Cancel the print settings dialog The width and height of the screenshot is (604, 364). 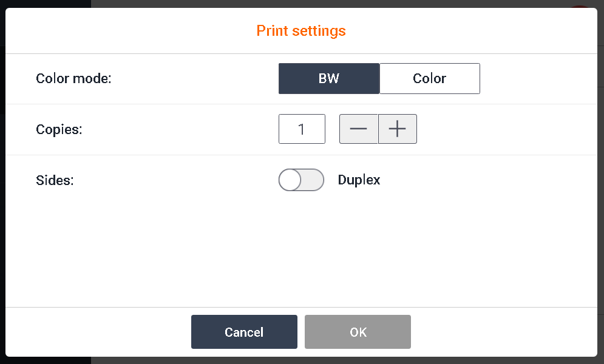pyautogui.click(x=244, y=332)
